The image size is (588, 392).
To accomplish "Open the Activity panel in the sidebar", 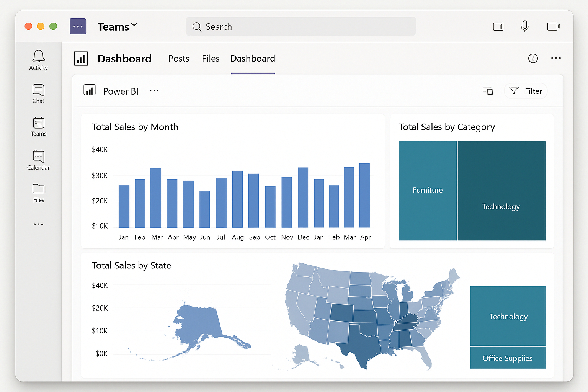I will [38, 60].
